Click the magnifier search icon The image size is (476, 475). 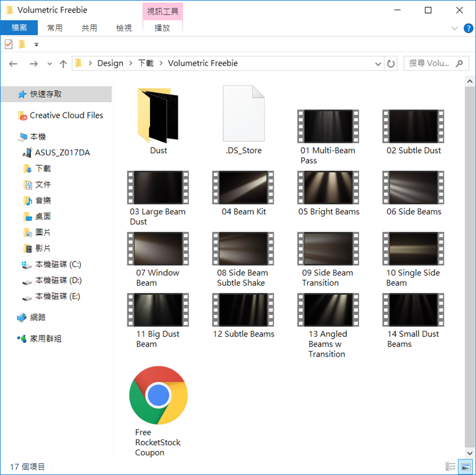[459, 63]
